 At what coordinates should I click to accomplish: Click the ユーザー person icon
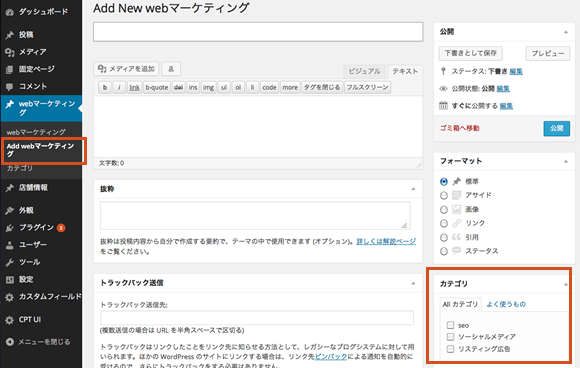(x=10, y=245)
